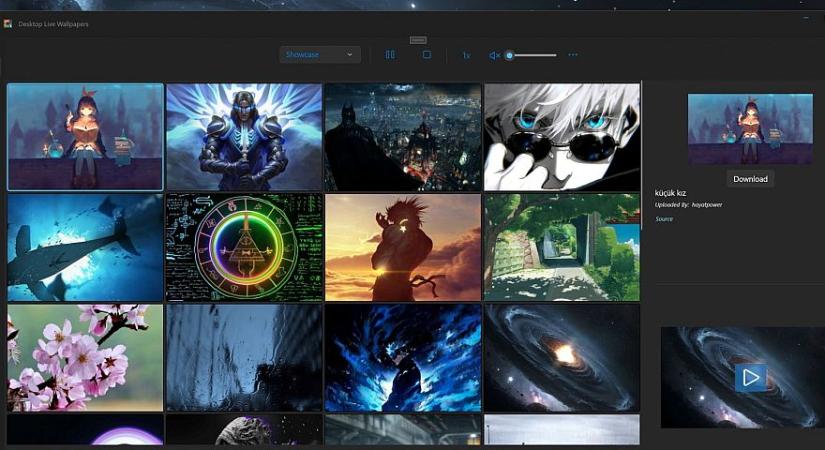Click the gallery vertical scrollbar
The width and height of the screenshot is (825, 450).
tap(642, 155)
